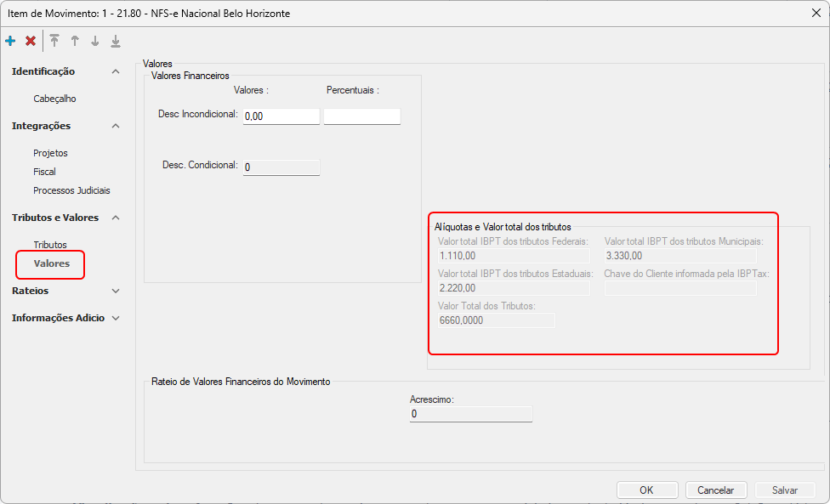
Task: Click the red X delete item icon
Action: [x=31, y=41]
